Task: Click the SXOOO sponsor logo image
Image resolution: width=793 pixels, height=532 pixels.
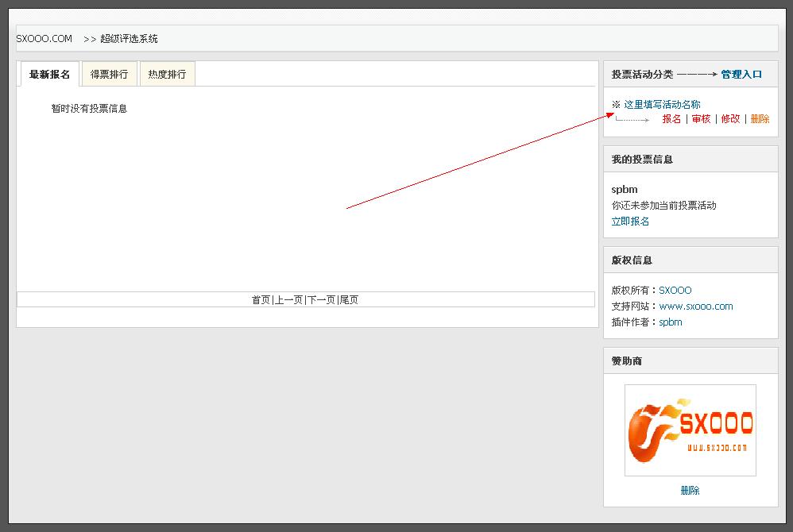Action: [690, 430]
